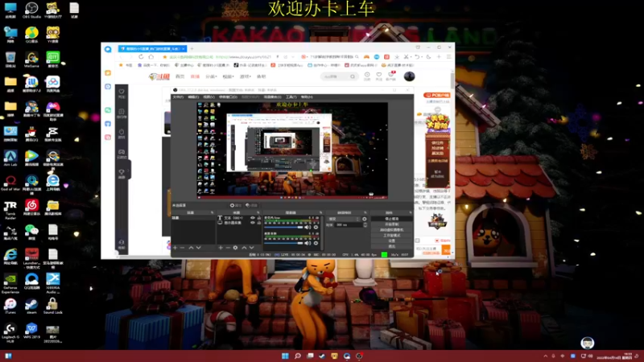Screen dimensions: 644x362
Task: Mute the second audio mixer channel
Action: (x=308, y=243)
